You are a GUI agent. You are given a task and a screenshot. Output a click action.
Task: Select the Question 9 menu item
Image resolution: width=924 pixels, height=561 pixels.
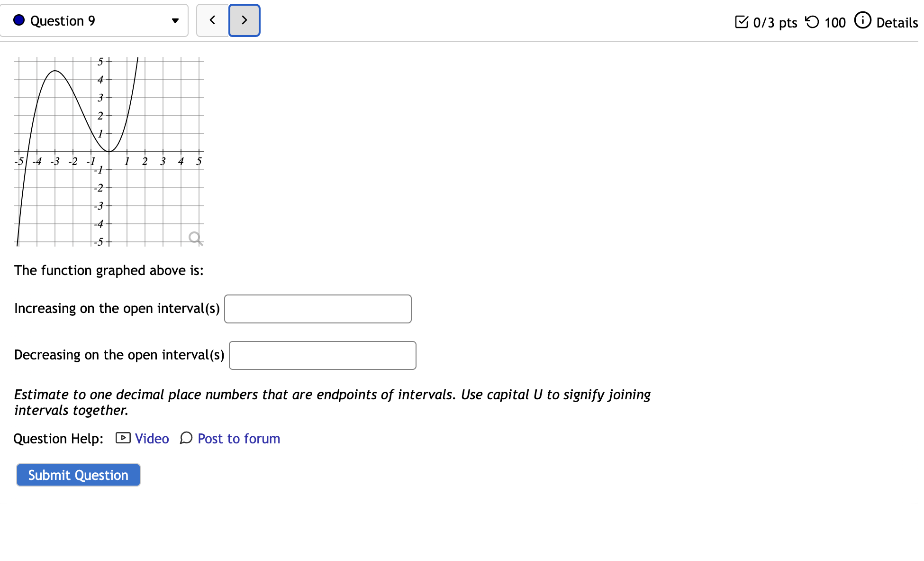point(62,20)
